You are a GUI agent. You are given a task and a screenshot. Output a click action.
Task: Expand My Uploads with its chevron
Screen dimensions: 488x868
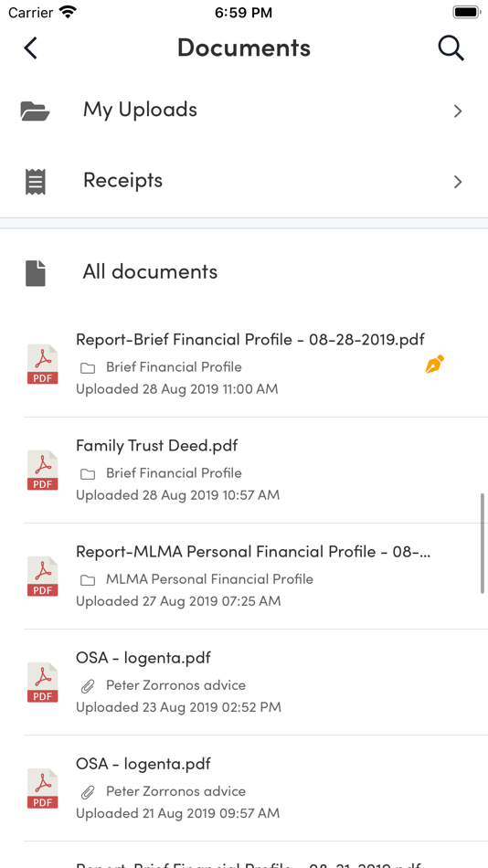point(458,111)
